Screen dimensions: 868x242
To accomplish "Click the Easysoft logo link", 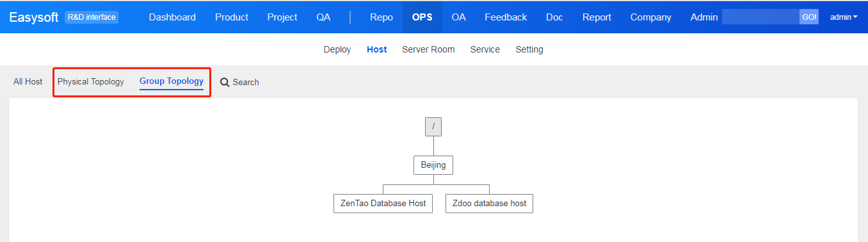I will pyautogui.click(x=34, y=17).
